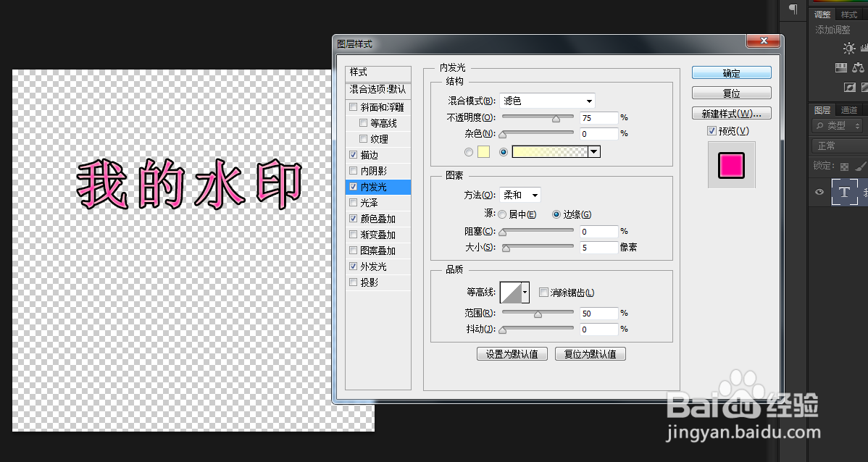The height and width of the screenshot is (462, 868).
Task: Expand the 等高线 contour picker arrow
Action: 525,292
